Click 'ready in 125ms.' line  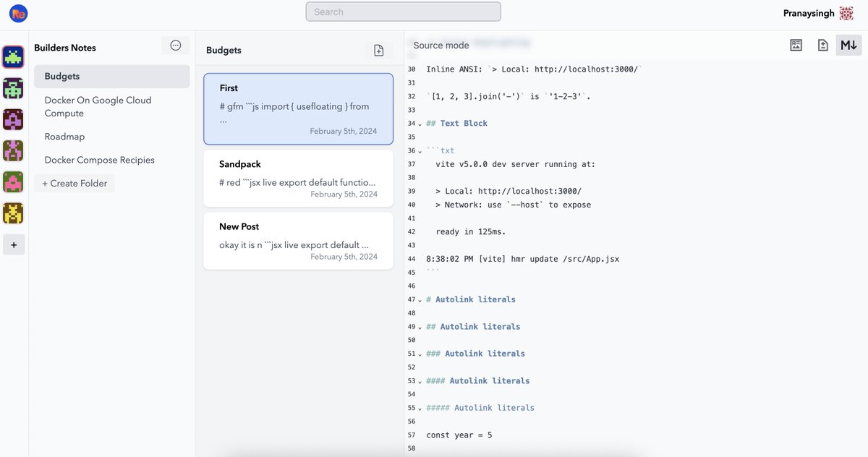pos(471,232)
